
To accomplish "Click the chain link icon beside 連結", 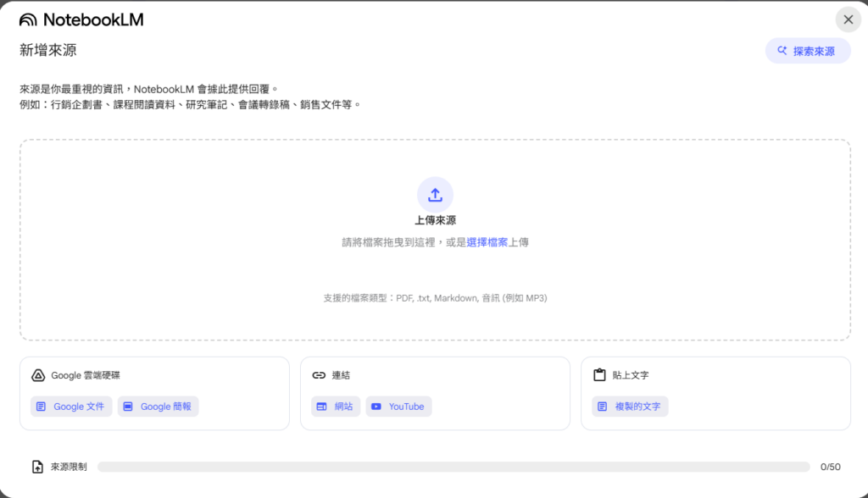I will [x=319, y=375].
